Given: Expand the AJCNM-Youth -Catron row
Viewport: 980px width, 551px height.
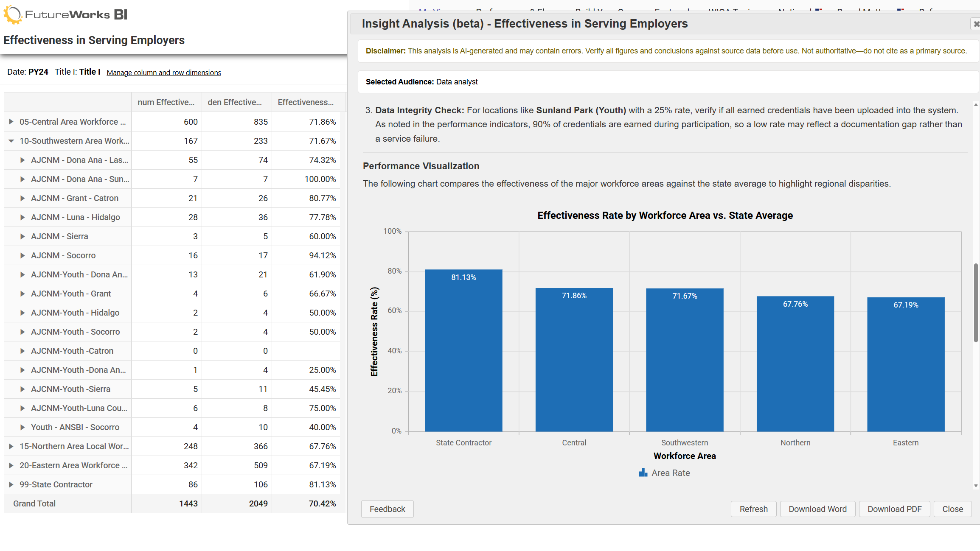Looking at the screenshot, I should tap(22, 351).
